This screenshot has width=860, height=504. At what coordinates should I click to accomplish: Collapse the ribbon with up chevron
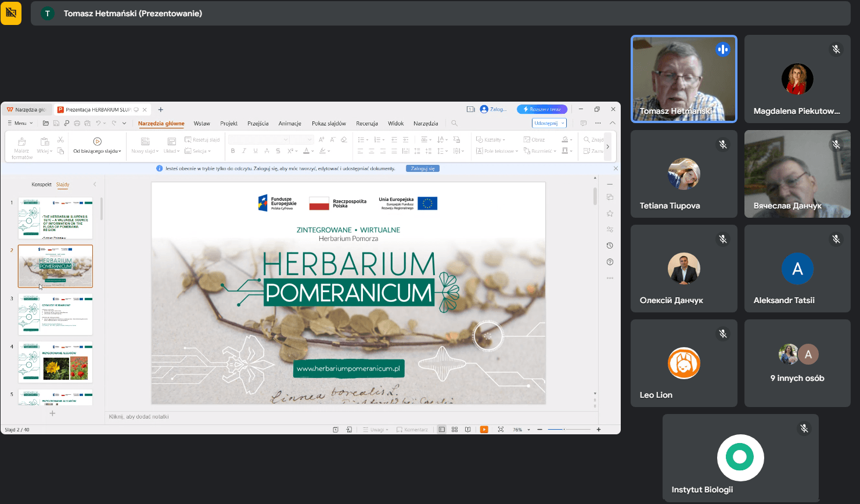click(613, 123)
